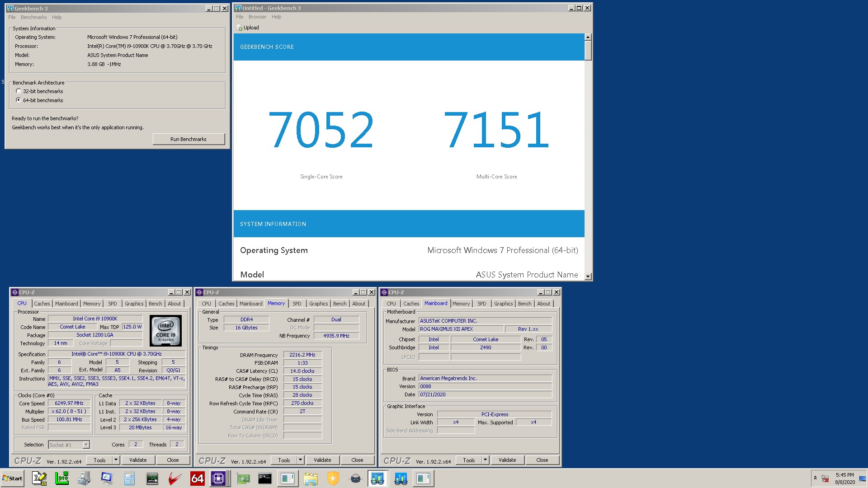Viewport: 868px width, 488px height.
Task: Open Tools dropdown arrow in Mainboard tab window
Action: point(485,460)
